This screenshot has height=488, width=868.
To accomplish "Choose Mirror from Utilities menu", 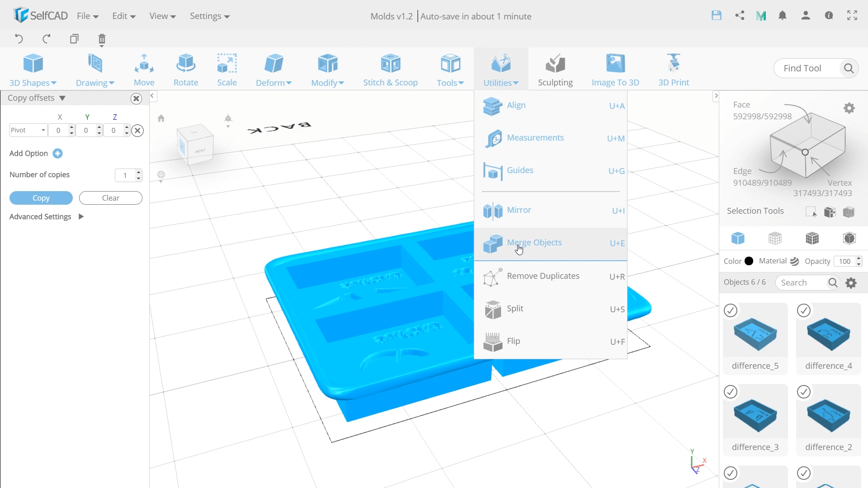I will (550, 211).
